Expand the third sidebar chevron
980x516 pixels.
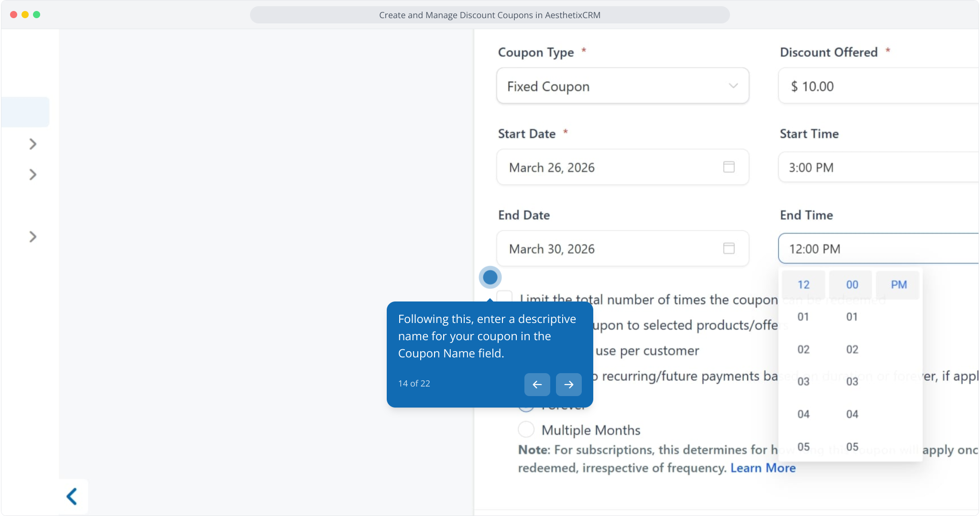click(x=33, y=236)
